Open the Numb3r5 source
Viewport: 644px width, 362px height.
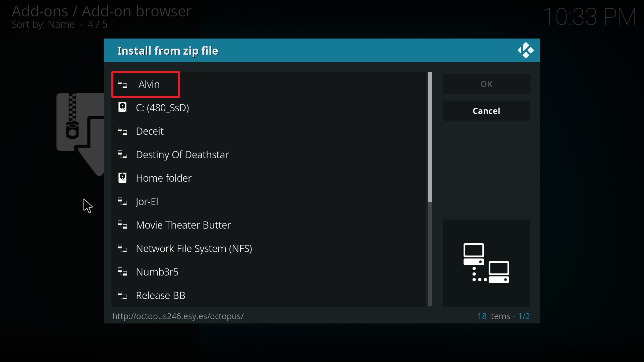click(268, 272)
